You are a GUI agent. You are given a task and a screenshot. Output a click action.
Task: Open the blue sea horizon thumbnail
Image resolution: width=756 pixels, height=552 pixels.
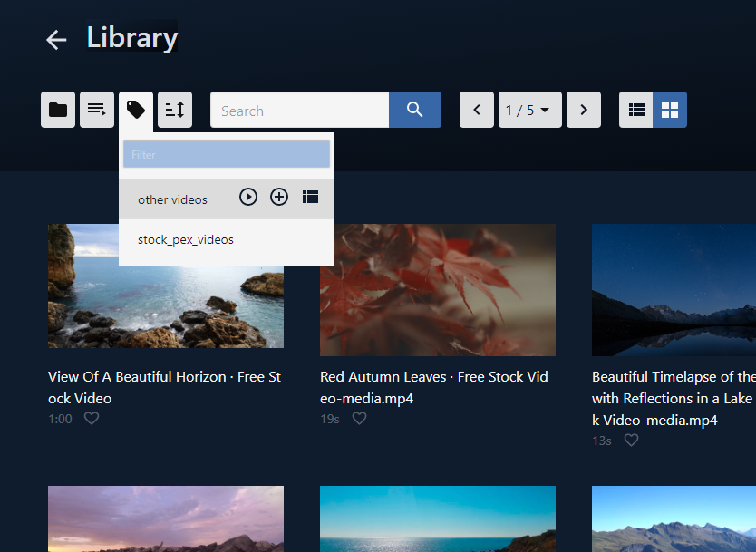click(438, 518)
